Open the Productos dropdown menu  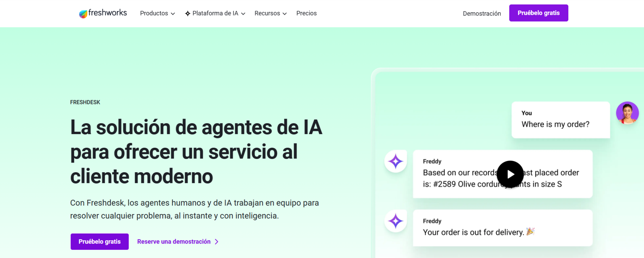tap(157, 13)
